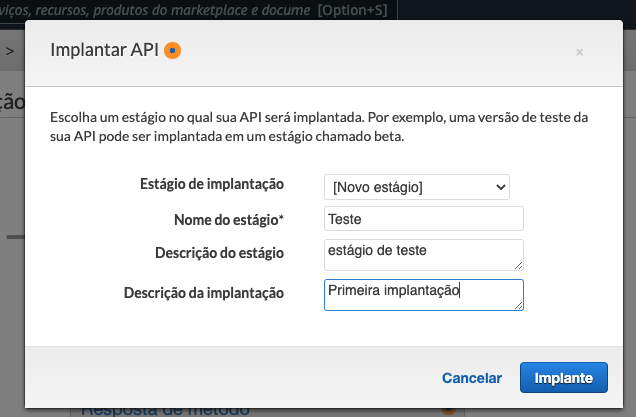Click the Descrição da implantação label
Screen dimensions: 636x417
204,293
